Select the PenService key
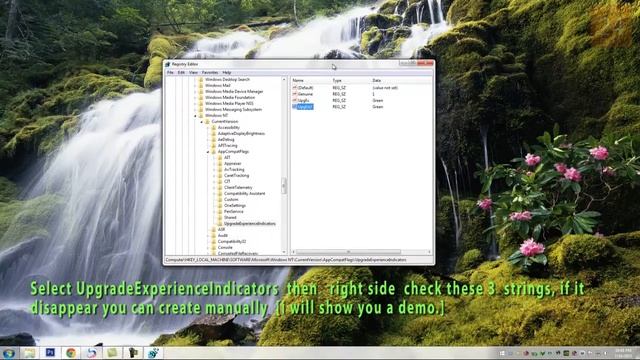The height and width of the screenshot is (360, 640). pyautogui.click(x=233, y=211)
